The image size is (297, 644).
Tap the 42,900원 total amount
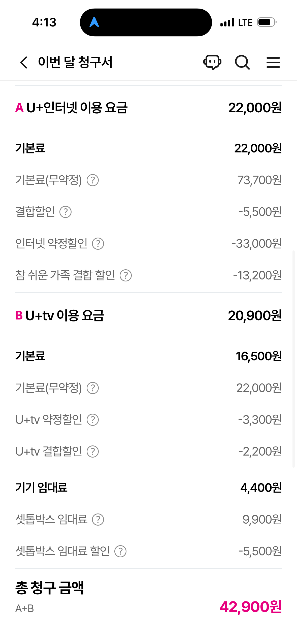(251, 607)
